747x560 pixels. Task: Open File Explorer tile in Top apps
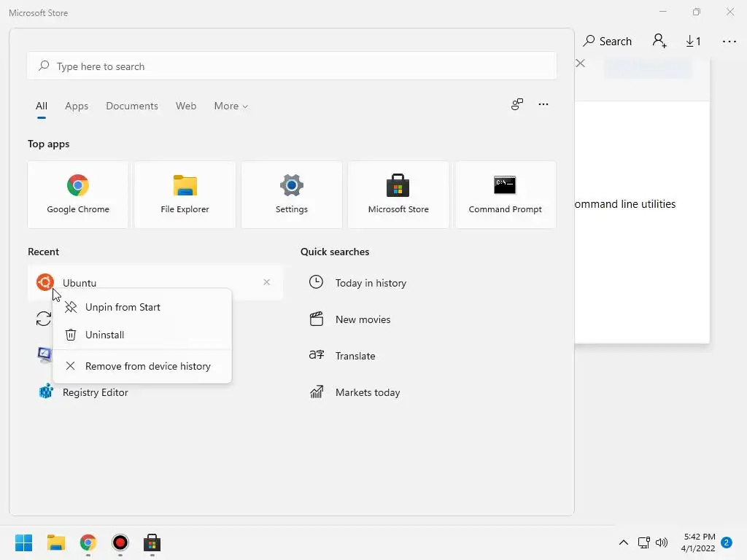(x=185, y=195)
